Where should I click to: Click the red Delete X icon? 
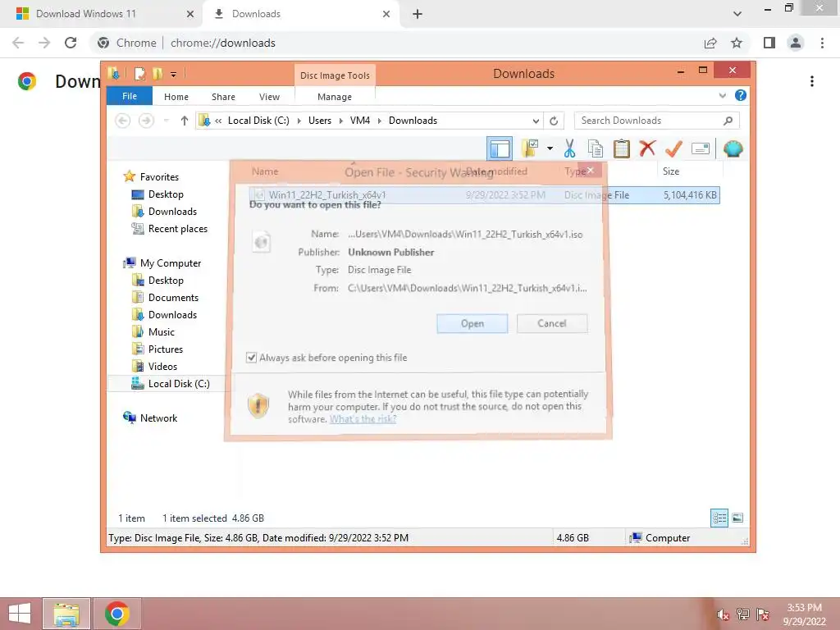pos(647,148)
